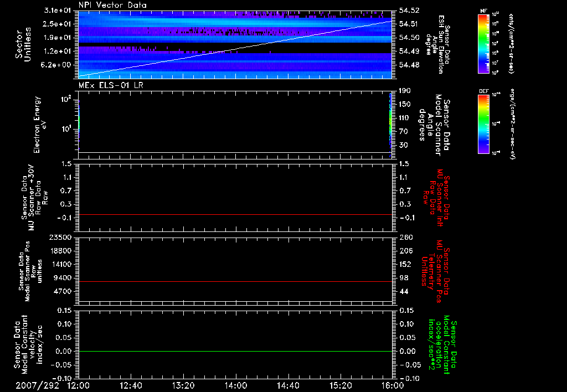This screenshot has height=392, width=567.
Task: Click the DEF color scale bar
Action: coord(483,124)
